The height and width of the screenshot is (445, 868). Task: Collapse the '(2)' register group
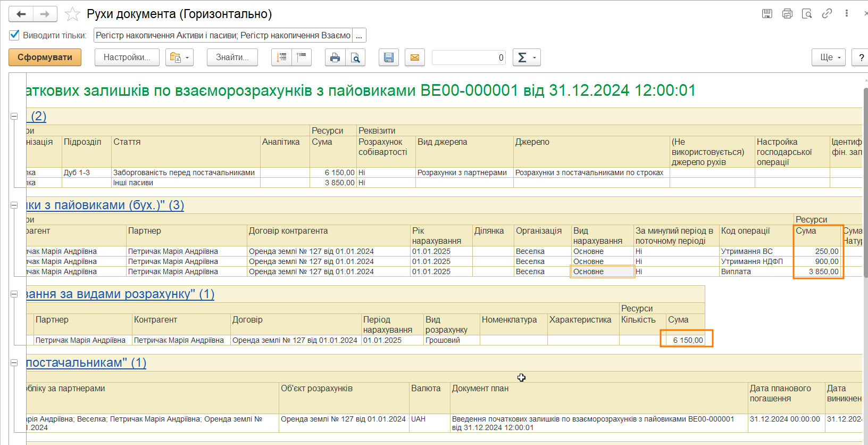[14, 116]
